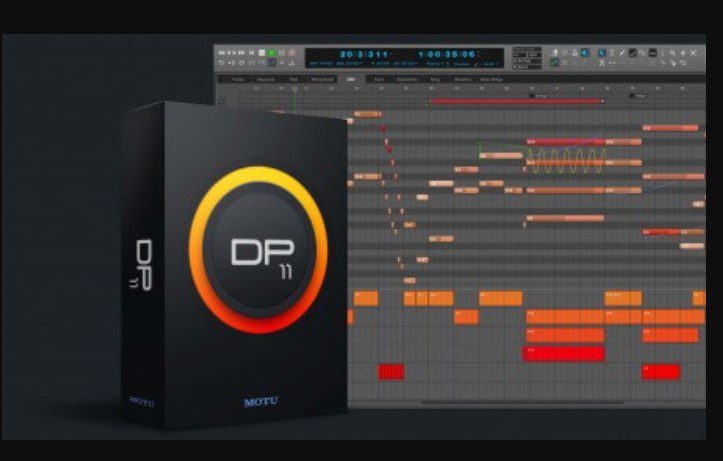Click the green icon below the metronome
Image resolution: width=723 pixels, height=461 pixels.
554,63
